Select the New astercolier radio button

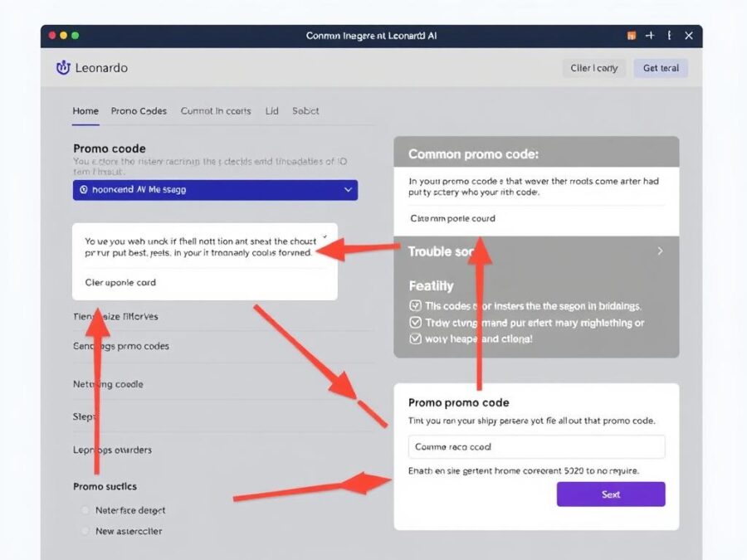point(85,531)
